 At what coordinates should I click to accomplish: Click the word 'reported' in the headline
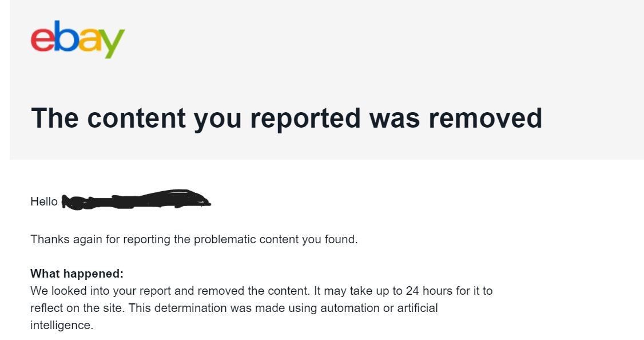pyautogui.click(x=307, y=119)
